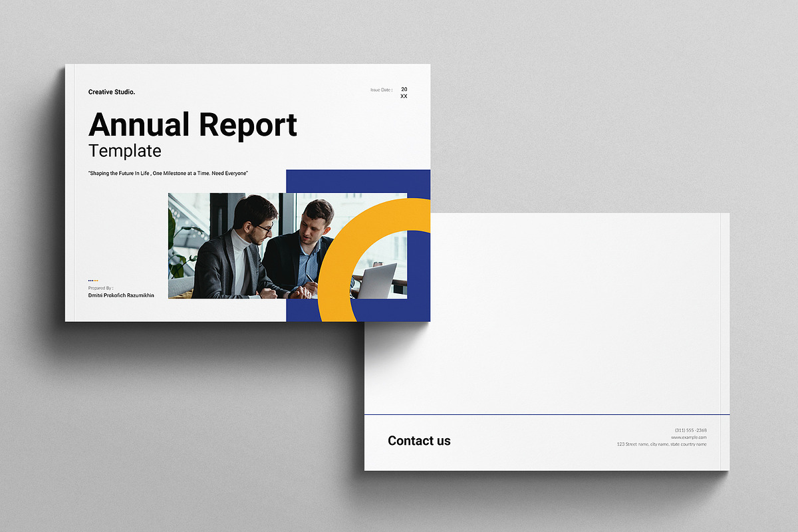This screenshot has width=798, height=532.
Task: Click the "Prepared By :" label
Action: tap(100, 289)
